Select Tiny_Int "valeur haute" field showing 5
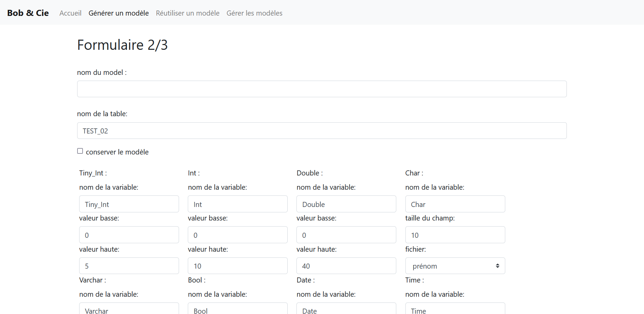This screenshot has width=644, height=314. coord(129,266)
